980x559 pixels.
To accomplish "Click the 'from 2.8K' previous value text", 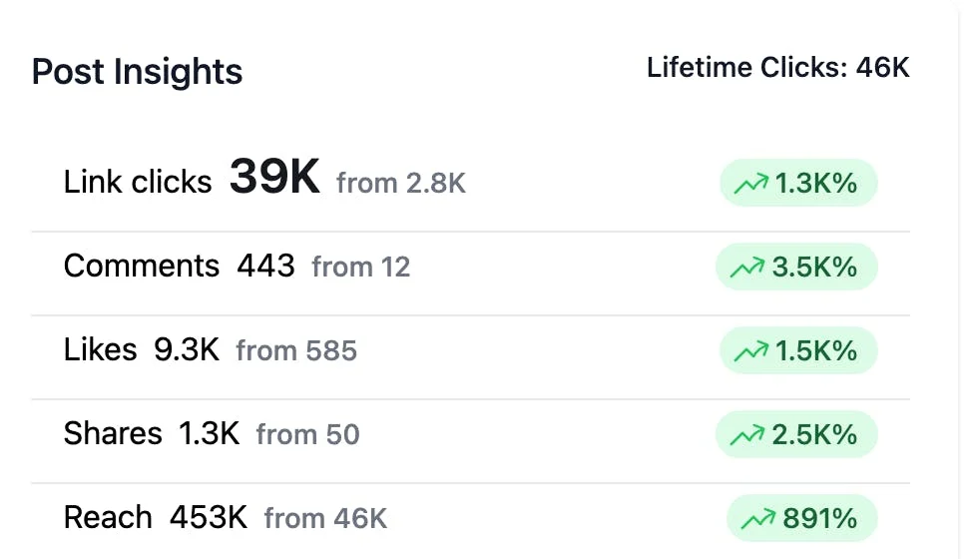I will point(401,184).
